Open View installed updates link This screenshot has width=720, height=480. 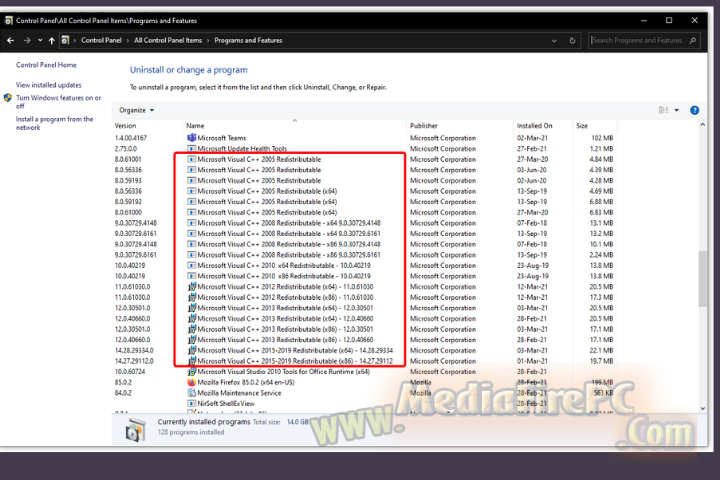click(x=48, y=85)
